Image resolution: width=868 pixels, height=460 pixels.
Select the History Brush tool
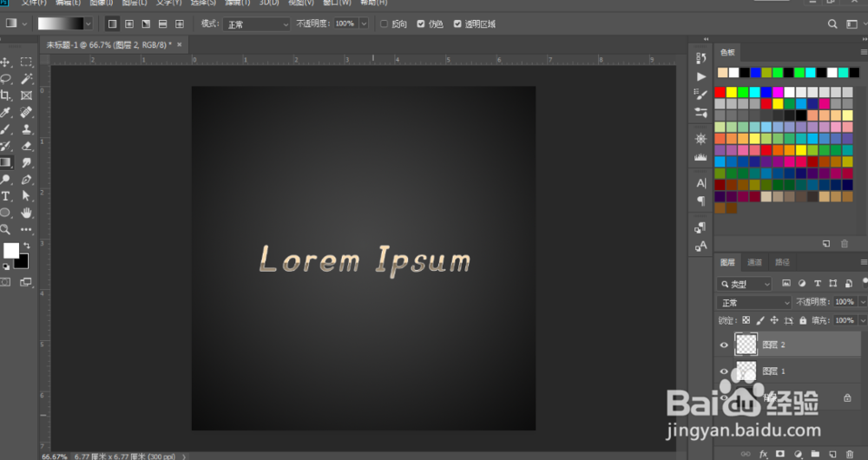pyautogui.click(x=5, y=146)
